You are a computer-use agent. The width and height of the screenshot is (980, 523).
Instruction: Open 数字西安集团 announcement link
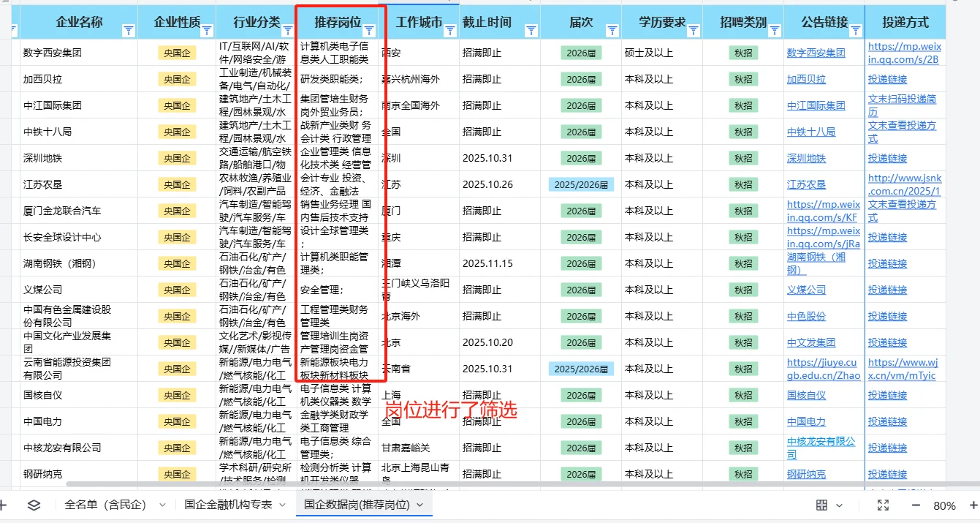(x=816, y=53)
